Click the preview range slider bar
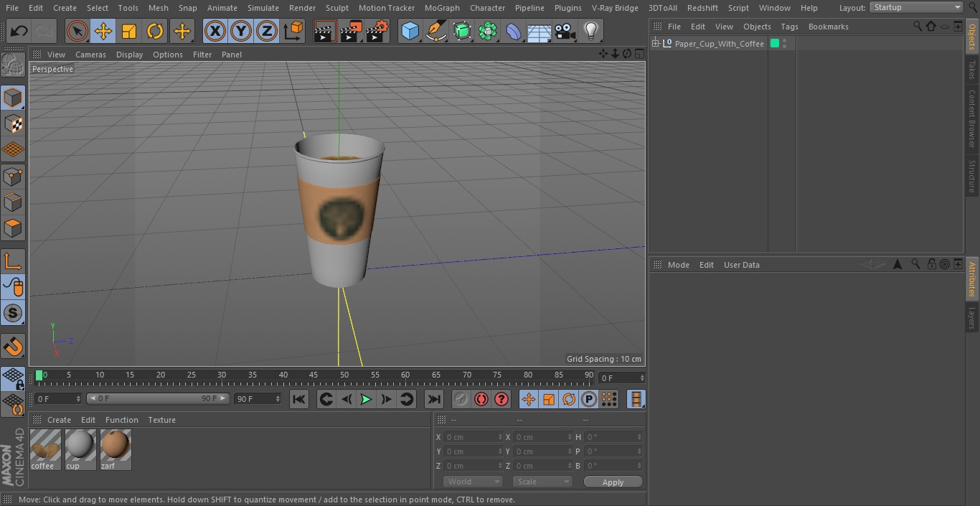The image size is (980, 506). coord(158,398)
